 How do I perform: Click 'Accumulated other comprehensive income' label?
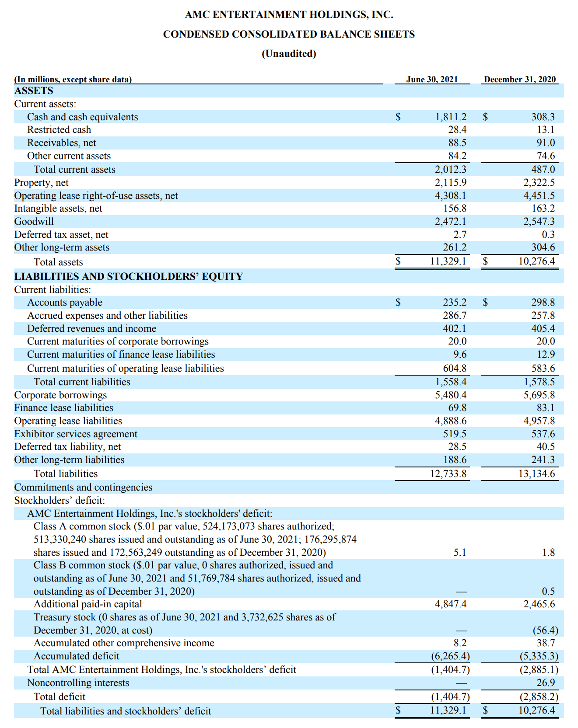[x=124, y=643]
